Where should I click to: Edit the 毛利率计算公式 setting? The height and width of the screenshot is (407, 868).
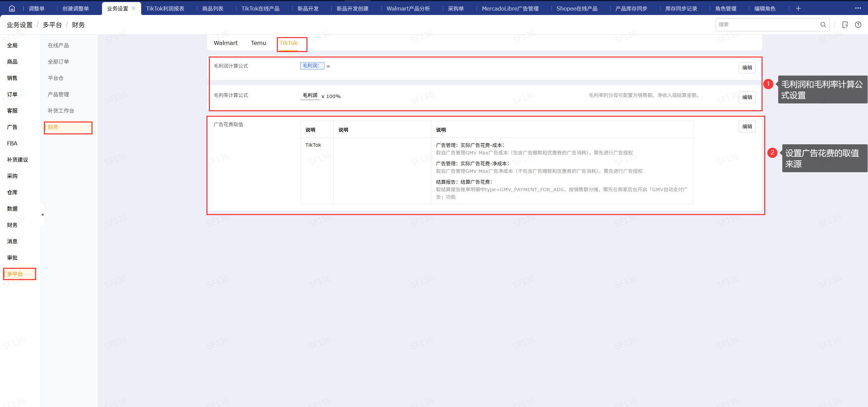747,97
